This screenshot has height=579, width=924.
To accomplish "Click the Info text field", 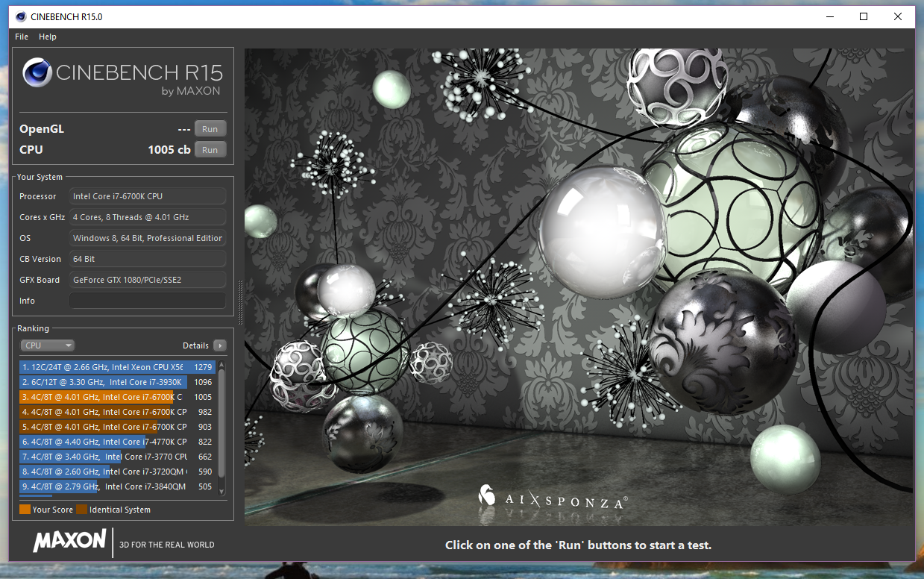I will click(x=148, y=301).
